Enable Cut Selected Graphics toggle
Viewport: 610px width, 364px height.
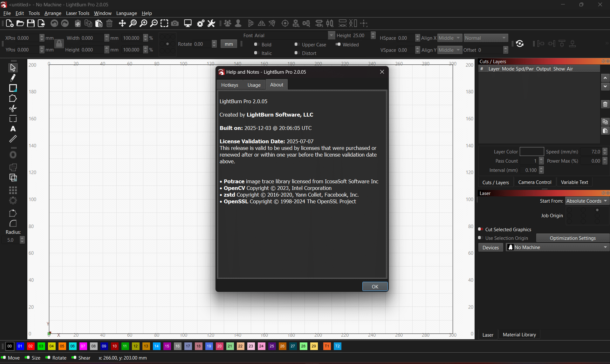pyautogui.click(x=481, y=229)
